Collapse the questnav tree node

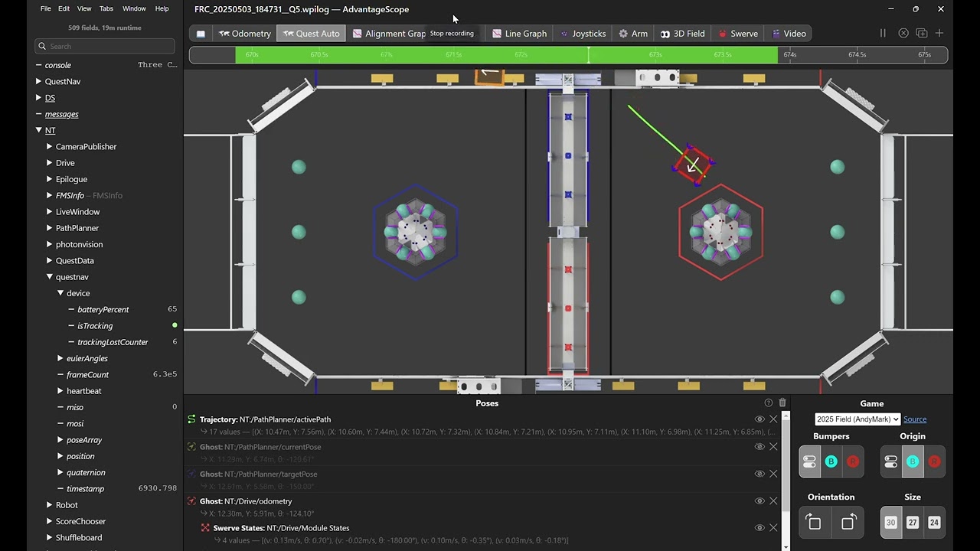pyautogui.click(x=50, y=277)
